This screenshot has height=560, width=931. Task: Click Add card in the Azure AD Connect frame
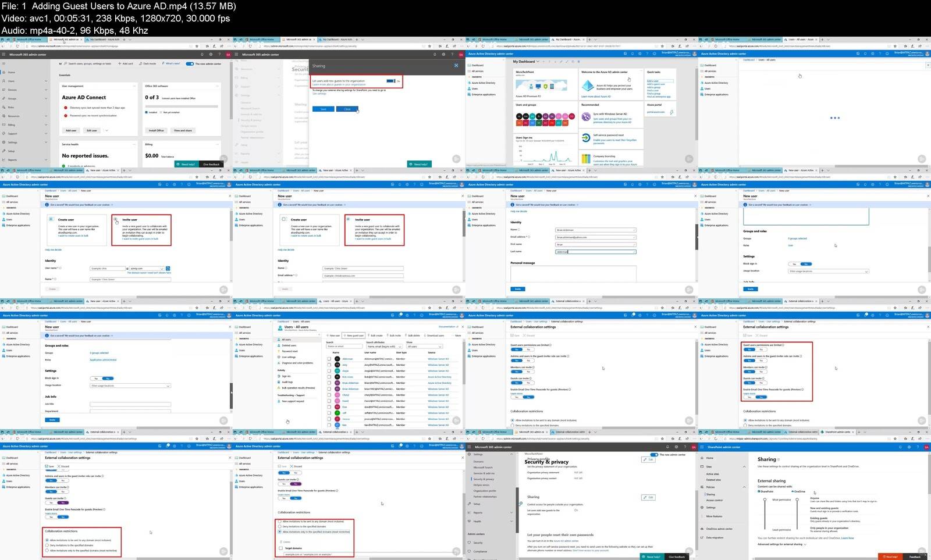[126, 63]
